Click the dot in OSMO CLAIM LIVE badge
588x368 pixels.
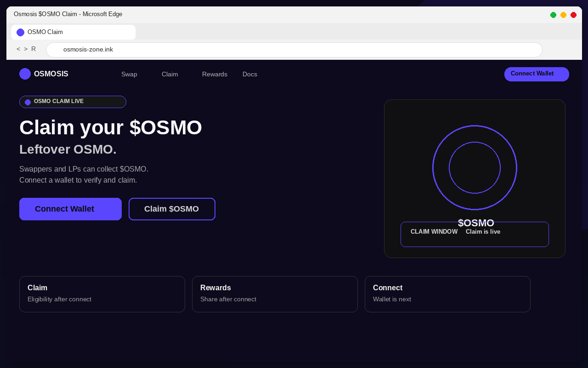[28, 102]
